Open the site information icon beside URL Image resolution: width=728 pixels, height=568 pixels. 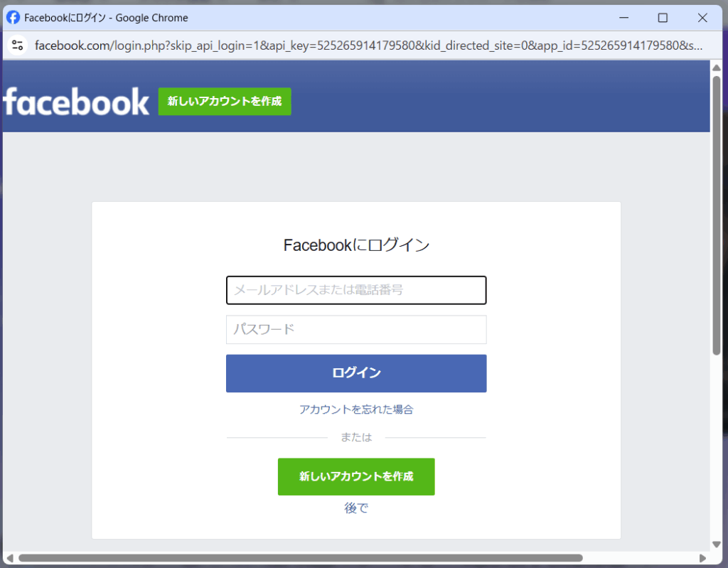[18, 45]
